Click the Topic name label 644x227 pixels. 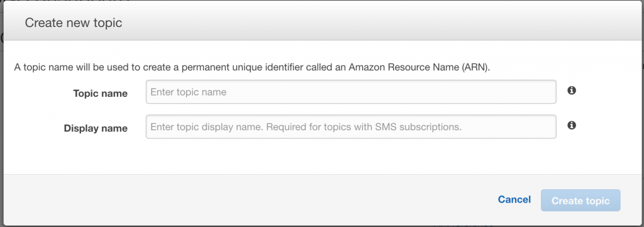pyautogui.click(x=100, y=94)
